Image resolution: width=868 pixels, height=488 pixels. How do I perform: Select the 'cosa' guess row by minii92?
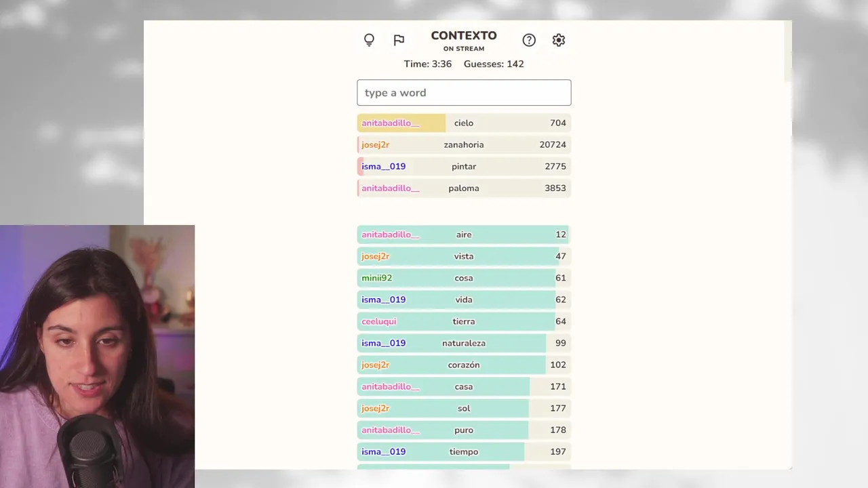464,278
